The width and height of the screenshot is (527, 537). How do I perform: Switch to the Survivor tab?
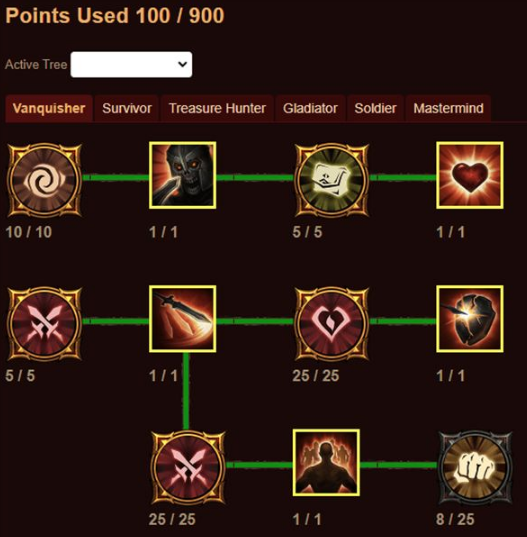[x=127, y=108]
